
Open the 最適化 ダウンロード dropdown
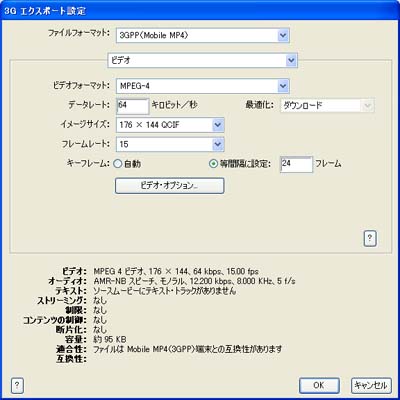click(x=367, y=106)
